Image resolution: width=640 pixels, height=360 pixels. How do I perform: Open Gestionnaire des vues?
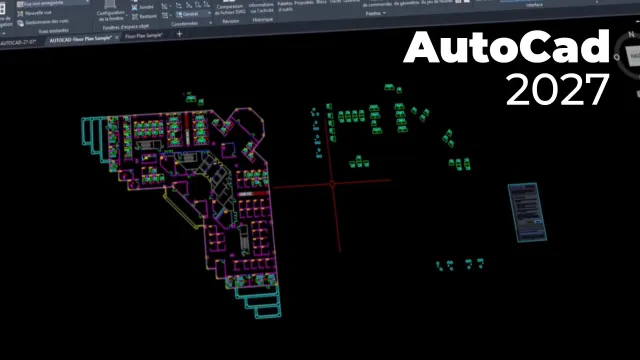pyautogui.click(x=42, y=22)
